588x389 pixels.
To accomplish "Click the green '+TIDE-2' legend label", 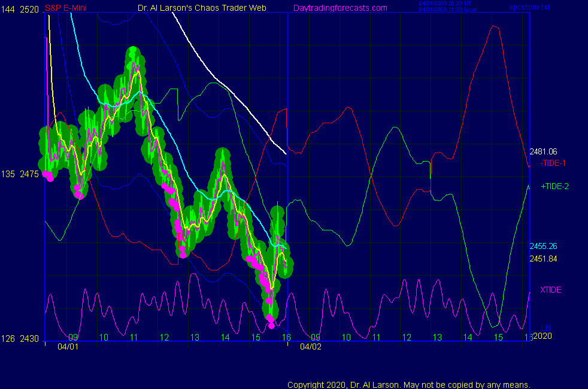I will point(554,186).
